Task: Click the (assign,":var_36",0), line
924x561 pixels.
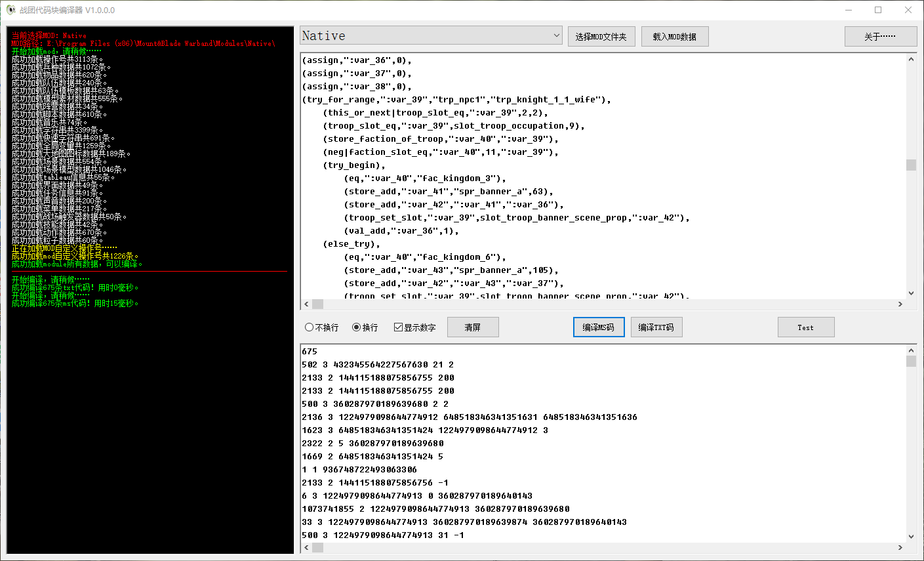Action: 357,60
